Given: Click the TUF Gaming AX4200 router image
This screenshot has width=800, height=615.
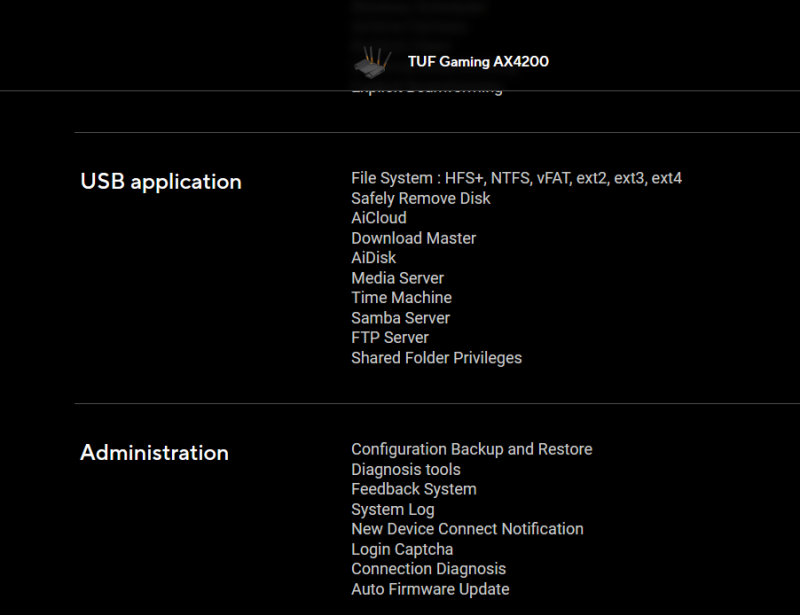Looking at the screenshot, I should (x=373, y=62).
